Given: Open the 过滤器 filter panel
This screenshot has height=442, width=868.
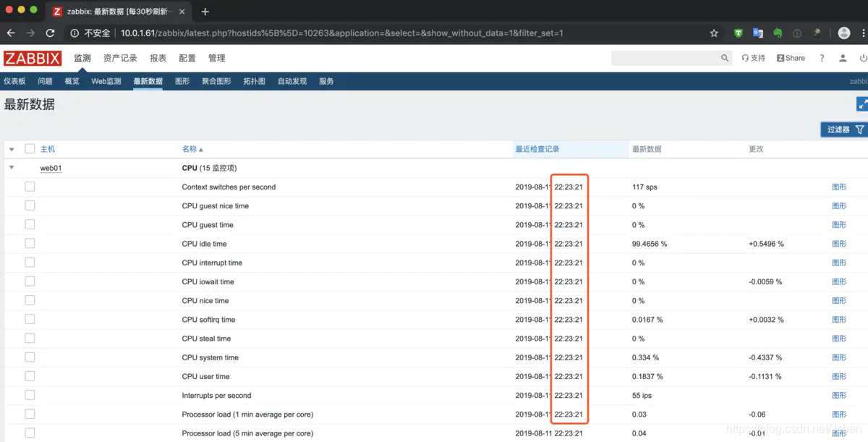Looking at the screenshot, I should (x=844, y=129).
